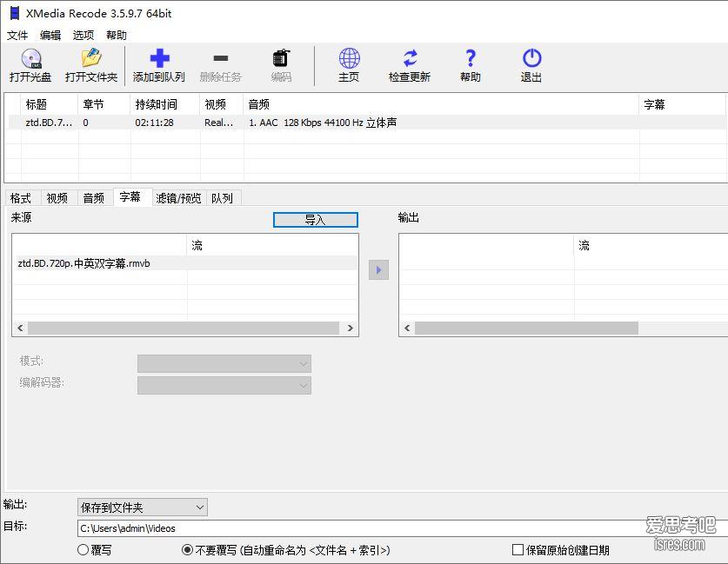
Task: Click the 目标 path field C:\Users\admin\Videos
Action: [402, 528]
